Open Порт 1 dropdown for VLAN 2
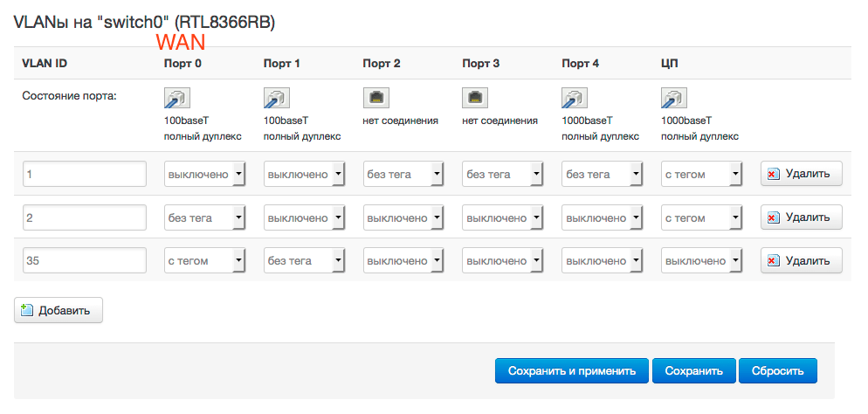The image size is (868, 414). pos(305,217)
